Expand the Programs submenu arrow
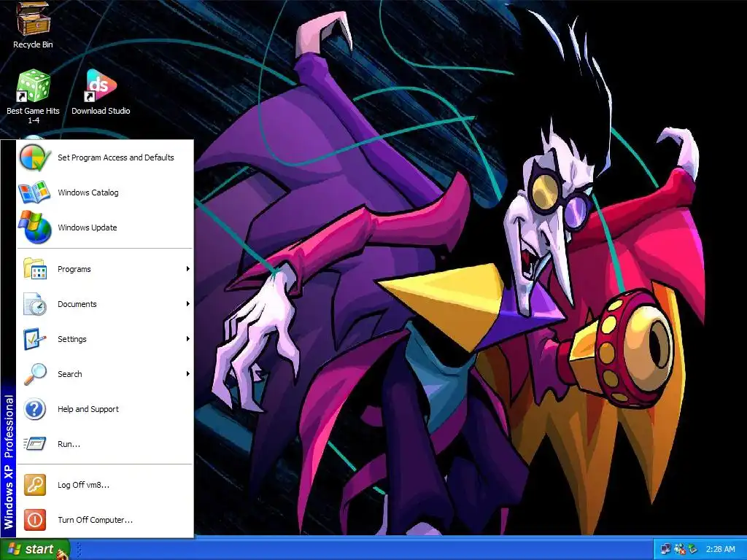The height and width of the screenshot is (560, 747). click(x=187, y=269)
